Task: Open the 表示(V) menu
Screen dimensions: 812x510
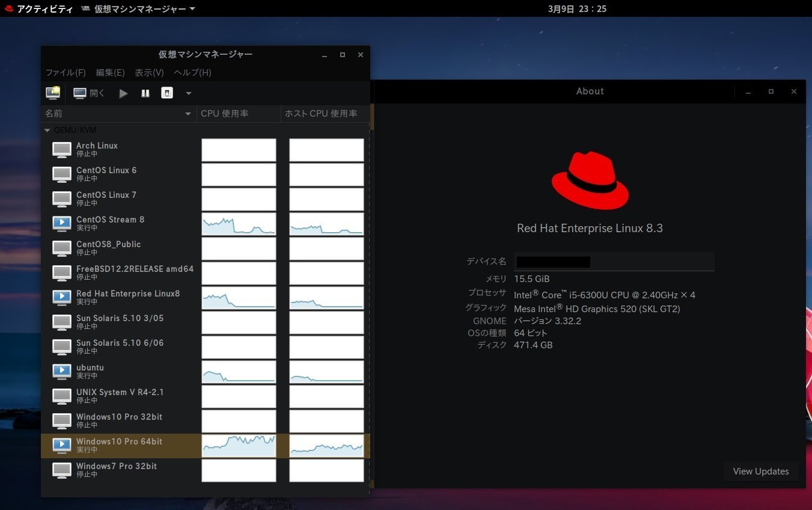Action: [x=149, y=72]
